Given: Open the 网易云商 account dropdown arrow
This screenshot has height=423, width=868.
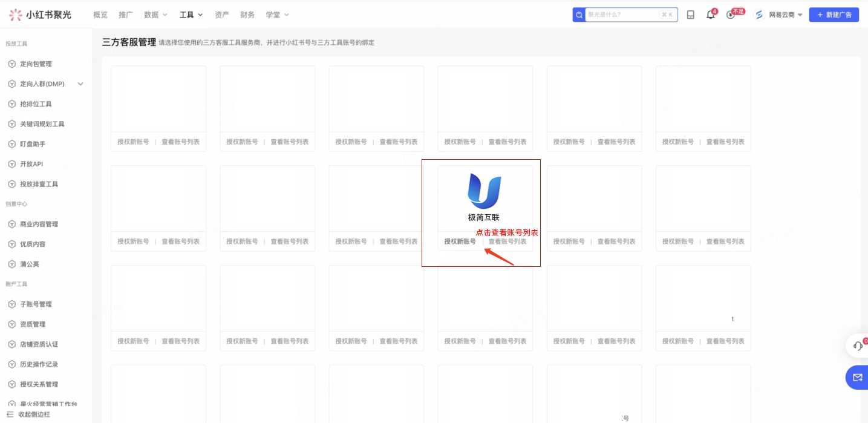Looking at the screenshot, I should pyautogui.click(x=800, y=15).
